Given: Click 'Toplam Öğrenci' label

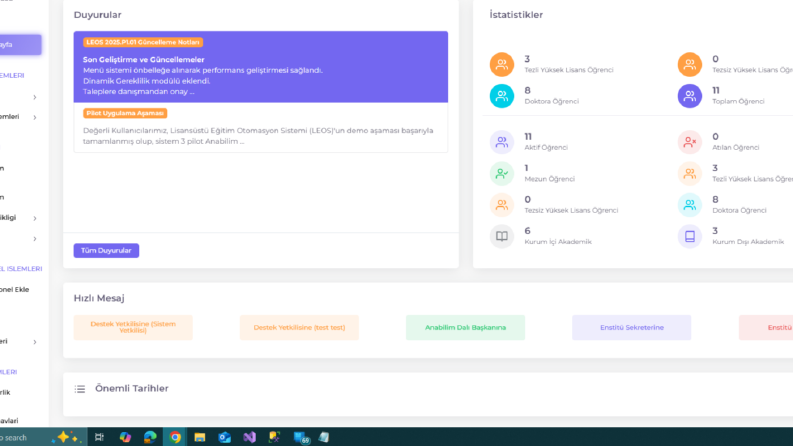Looking at the screenshot, I should 738,101.
